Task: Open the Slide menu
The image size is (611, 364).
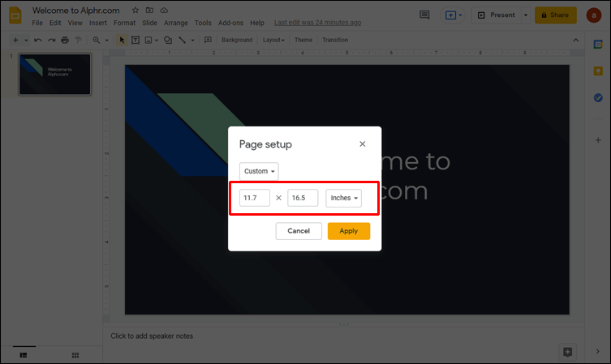Action: (149, 23)
